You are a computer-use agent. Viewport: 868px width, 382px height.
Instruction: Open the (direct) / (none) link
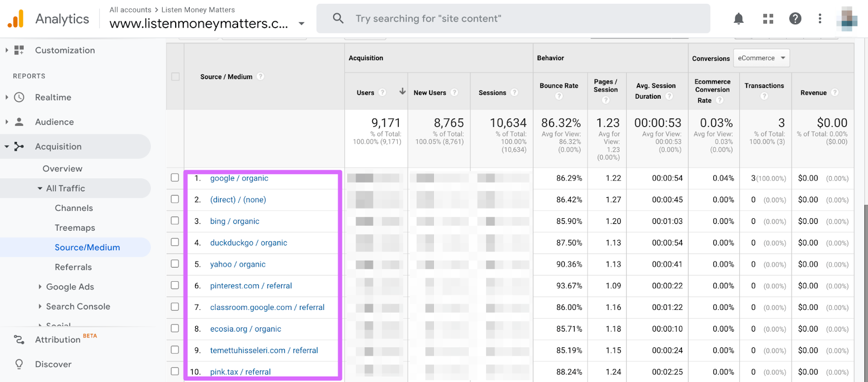[x=238, y=200]
